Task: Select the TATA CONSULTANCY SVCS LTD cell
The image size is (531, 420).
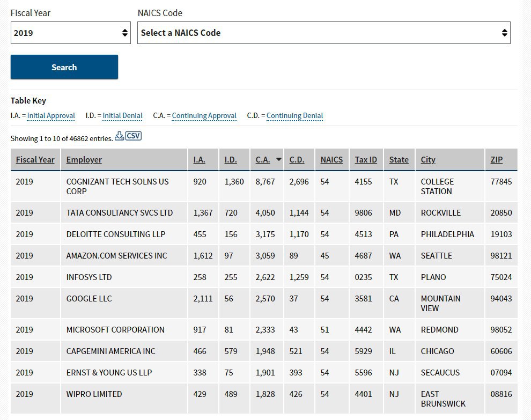Action: point(124,213)
